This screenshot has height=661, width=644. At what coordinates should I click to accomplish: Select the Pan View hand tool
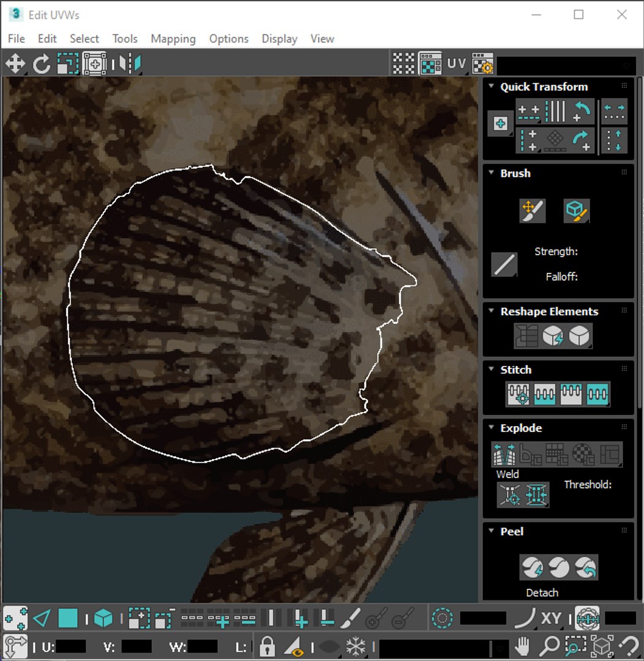coord(523,646)
